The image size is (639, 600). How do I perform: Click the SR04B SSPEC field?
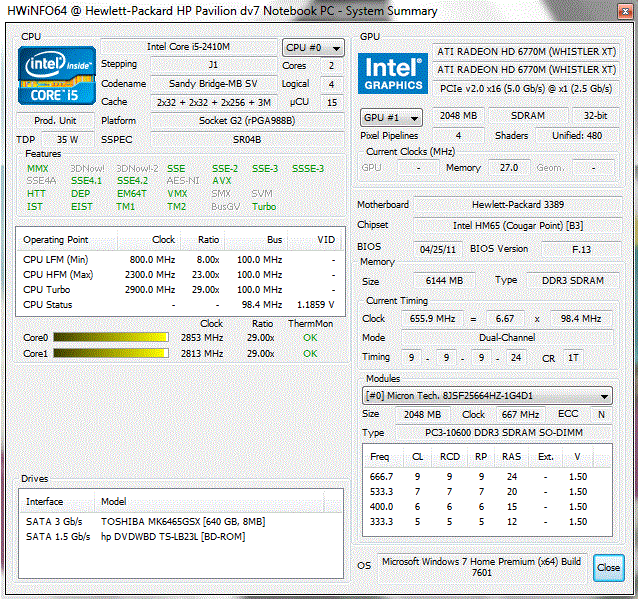[x=247, y=139]
